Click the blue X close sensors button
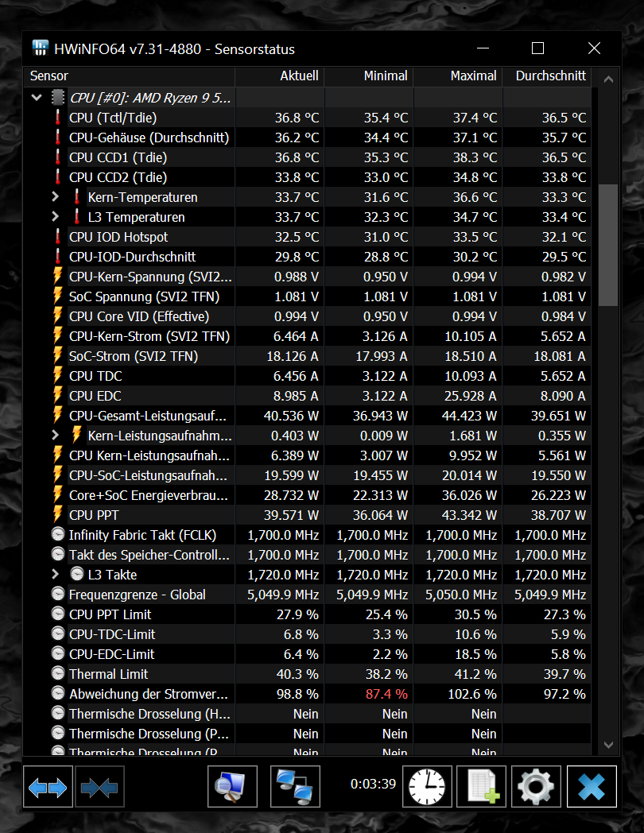644x833 pixels. tap(592, 787)
